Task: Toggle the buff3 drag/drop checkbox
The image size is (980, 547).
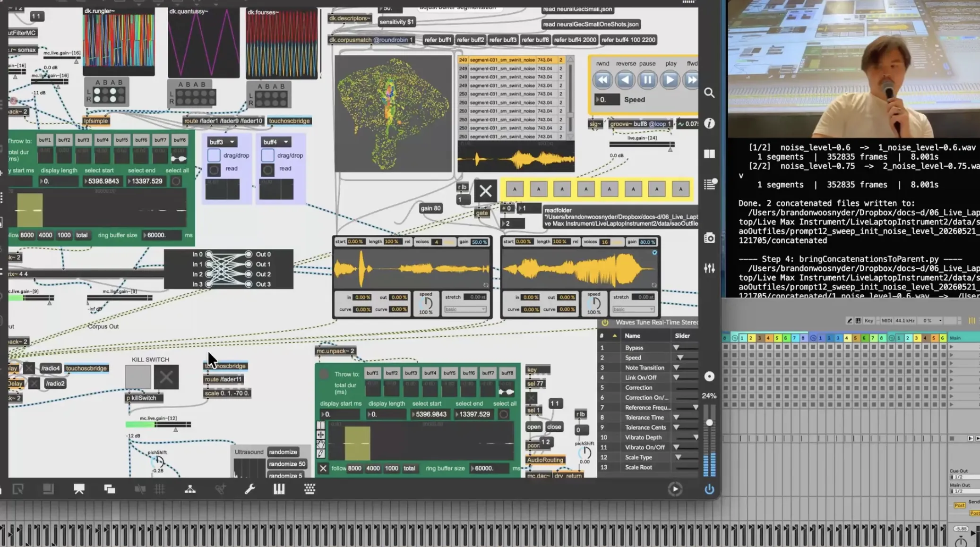Action: pyautogui.click(x=214, y=155)
